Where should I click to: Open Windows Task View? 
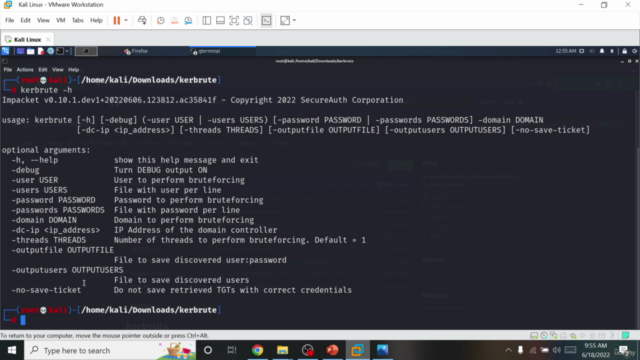(232, 350)
